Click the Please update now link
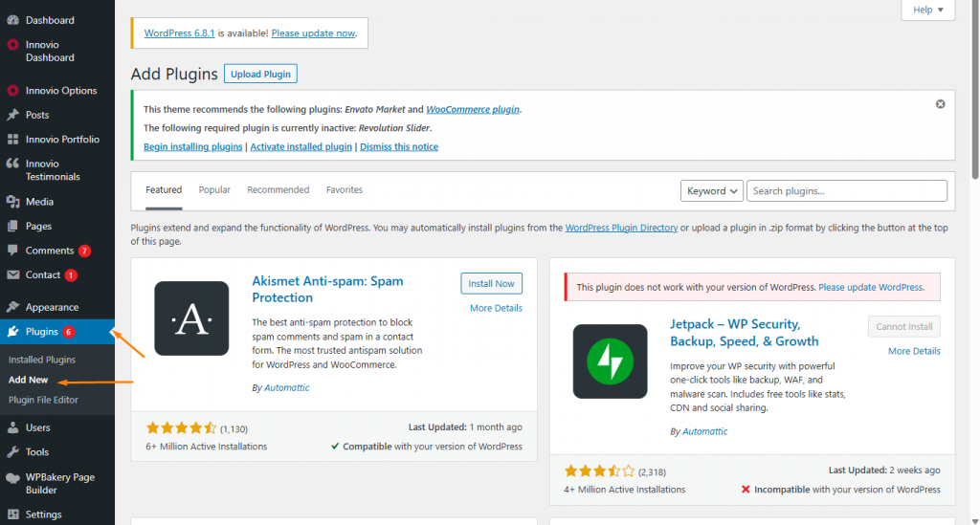The image size is (980, 525). click(x=313, y=33)
